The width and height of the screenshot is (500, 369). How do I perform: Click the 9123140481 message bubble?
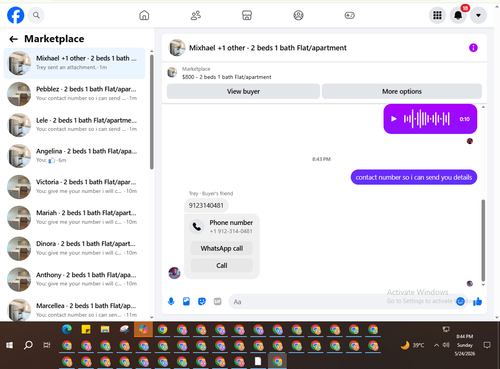pyautogui.click(x=206, y=205)
